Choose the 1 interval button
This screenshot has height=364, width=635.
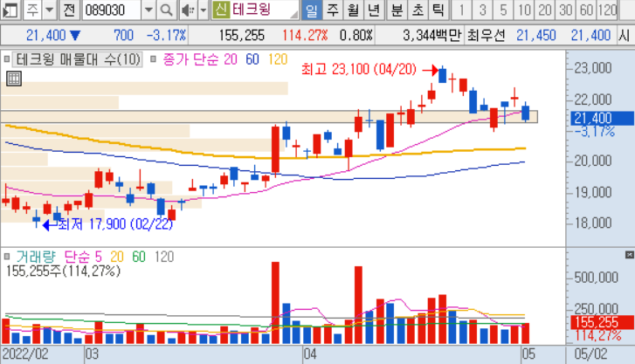[x=461, y=10]
